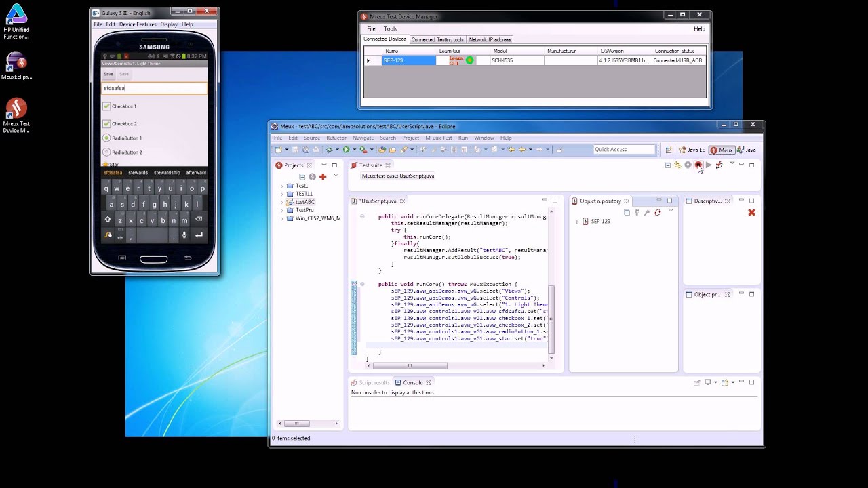Open Projects panel view menu arrow
Screen dimensions: 868x488
tap(335, 176)
